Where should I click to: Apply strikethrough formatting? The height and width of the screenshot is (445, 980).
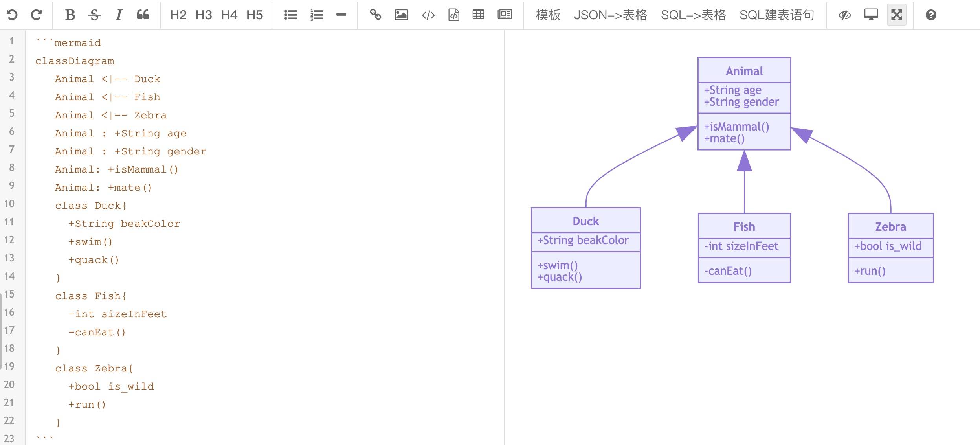(x=95, y=15)
